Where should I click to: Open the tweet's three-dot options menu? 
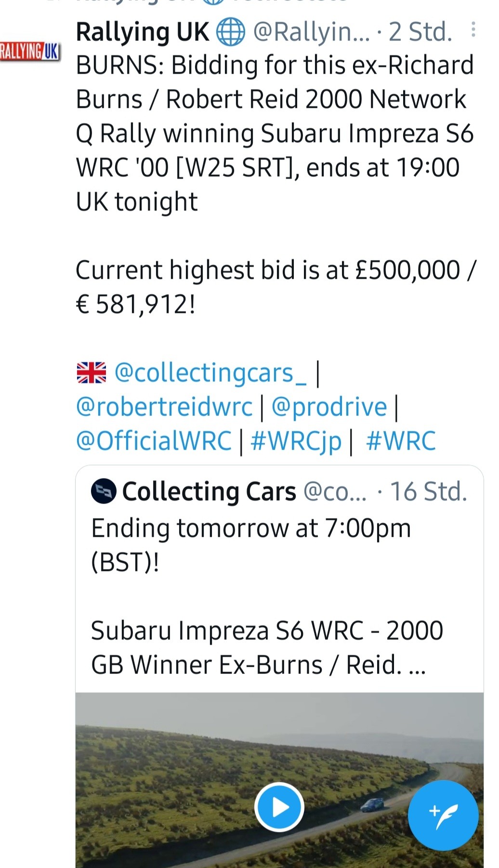pyautogui.click(x=473, y=30)
